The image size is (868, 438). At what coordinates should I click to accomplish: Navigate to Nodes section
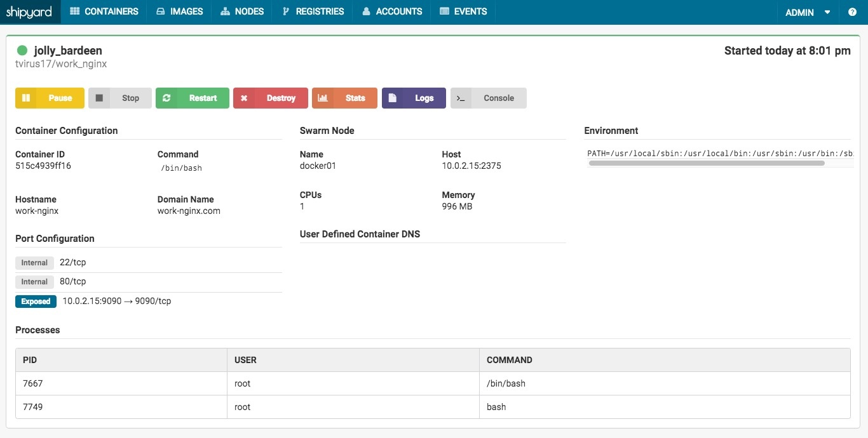(242, 11)
